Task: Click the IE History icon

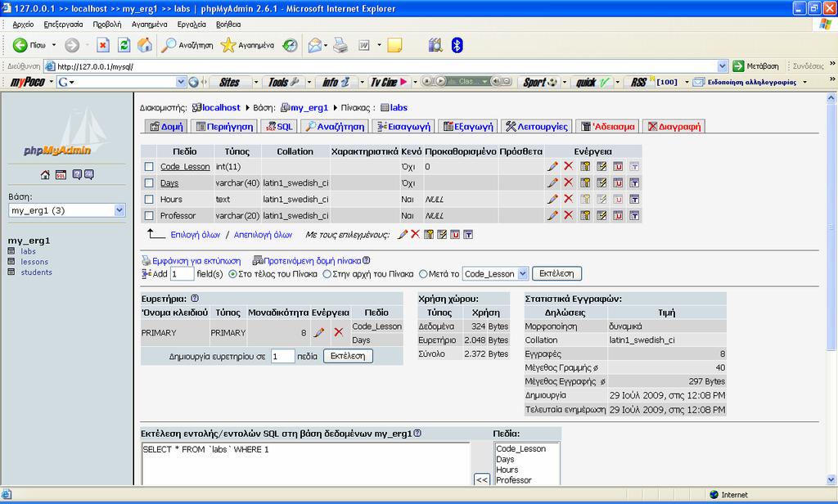Action: [x=291, y=46]
